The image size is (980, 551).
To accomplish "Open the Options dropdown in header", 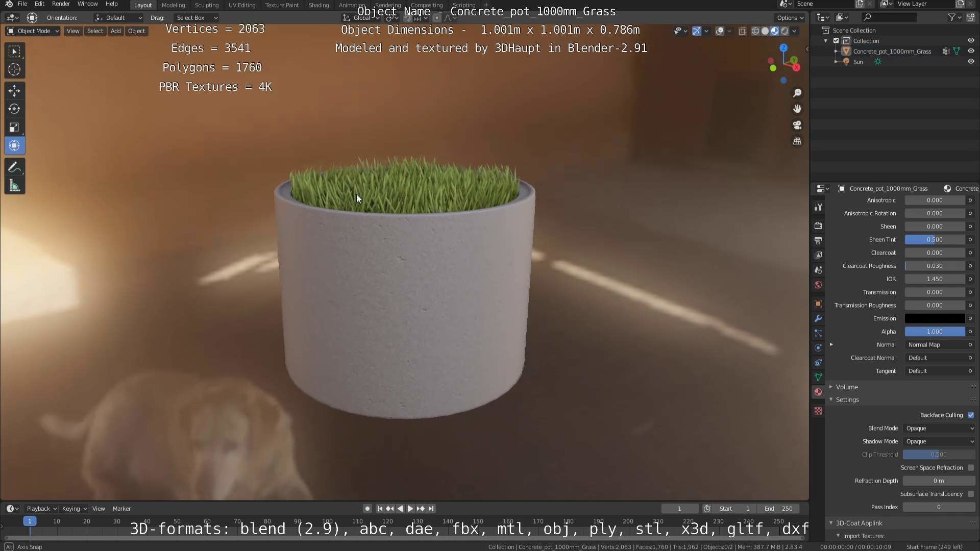I will point(790,18).
